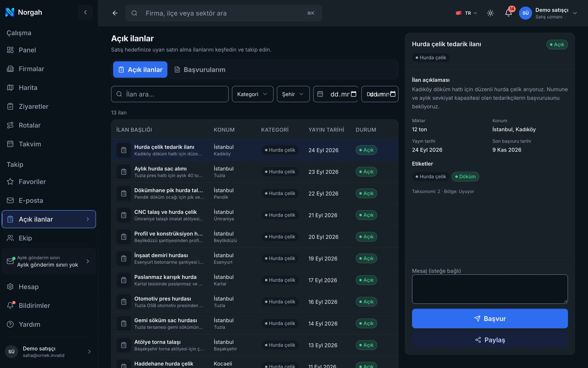This screenshot has height=368, width=588.
Task: Open Harita map view
Action: (49, 88)
